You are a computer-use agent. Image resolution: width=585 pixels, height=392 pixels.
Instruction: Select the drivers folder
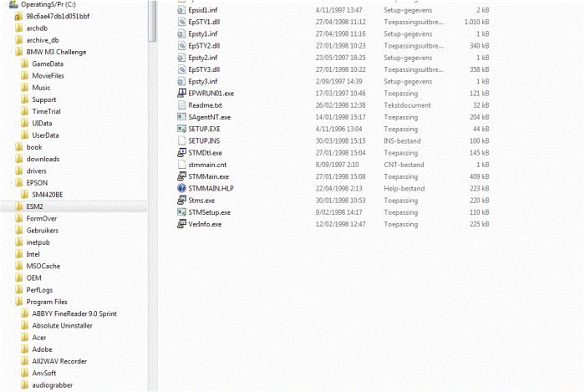(37, 171)
